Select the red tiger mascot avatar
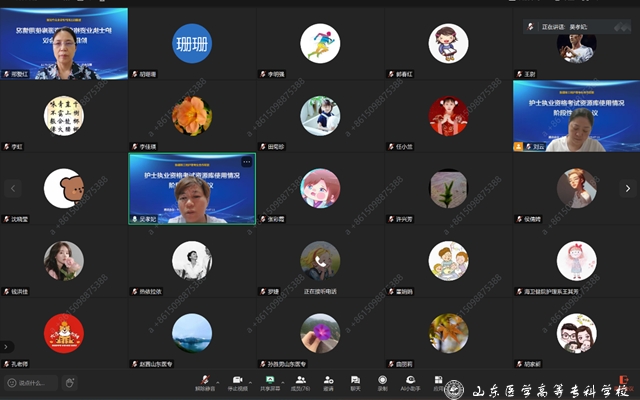The image size is (640, 400). [x=64, y=333]
